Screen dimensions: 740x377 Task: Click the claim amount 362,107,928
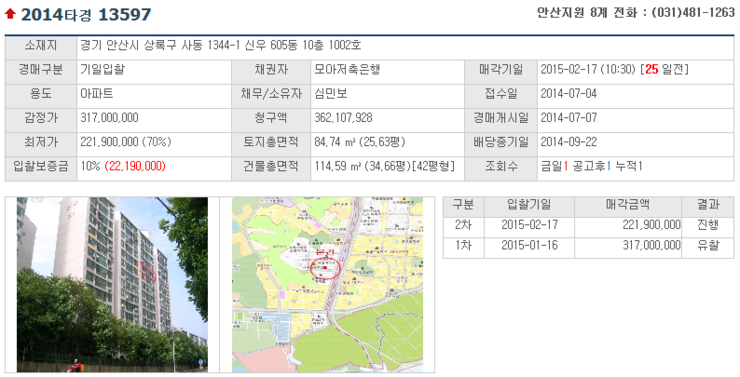tap(343, 117)
